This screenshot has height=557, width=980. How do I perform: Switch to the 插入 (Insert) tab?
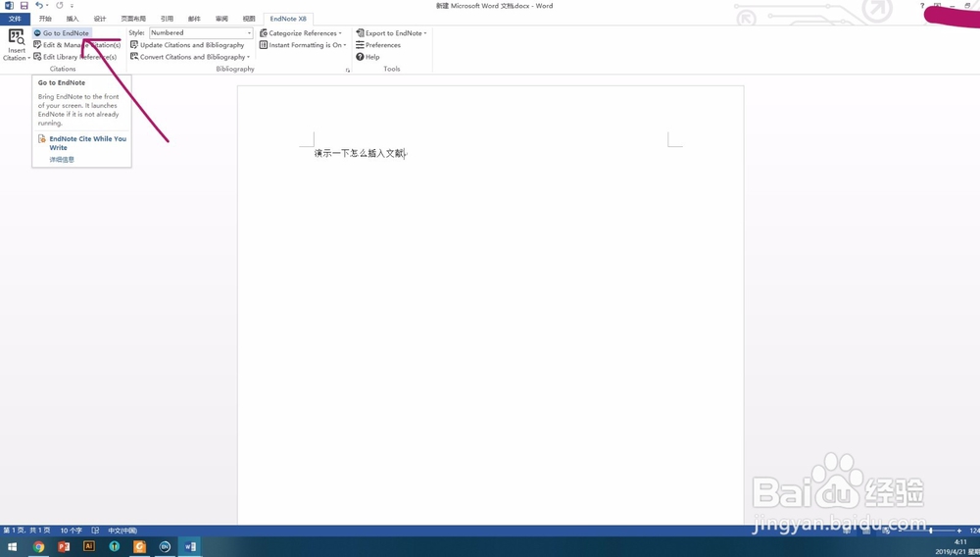(x=73, y=19)
